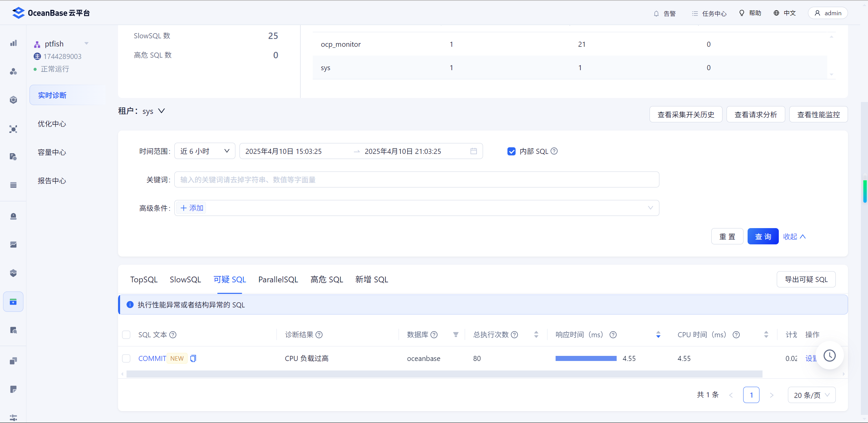Click the help icon next to 内部 SQL

click(554, 151)
